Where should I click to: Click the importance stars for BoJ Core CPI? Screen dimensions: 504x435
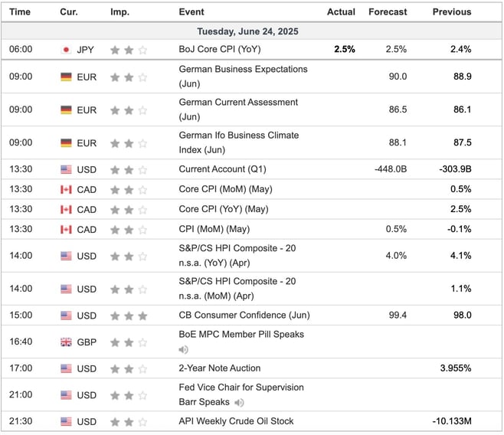(129, 50)
